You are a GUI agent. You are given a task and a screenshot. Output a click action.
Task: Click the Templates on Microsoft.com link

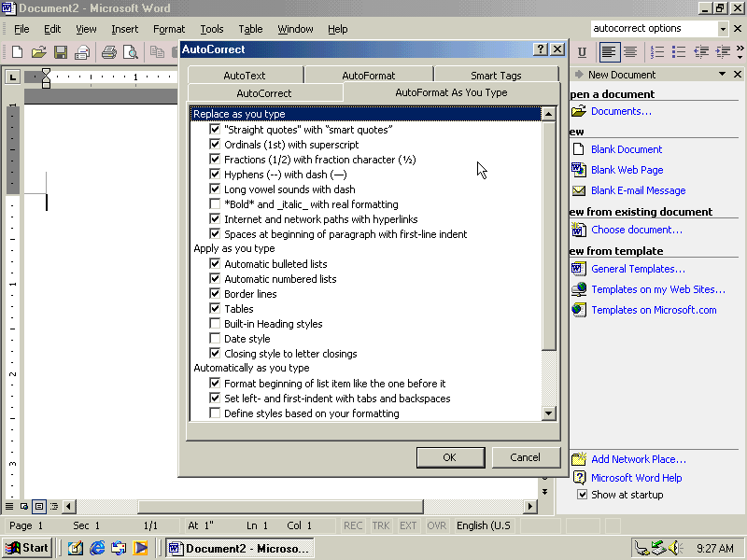tap(654, 310)
